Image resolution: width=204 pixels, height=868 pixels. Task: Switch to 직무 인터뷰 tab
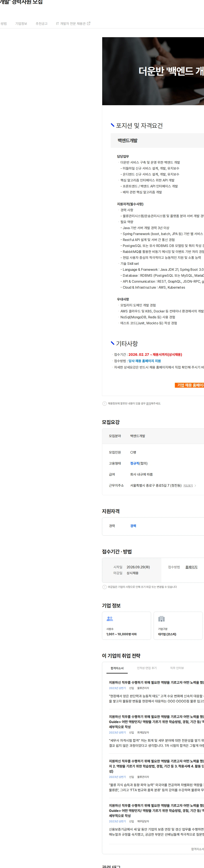coord(177,668)
